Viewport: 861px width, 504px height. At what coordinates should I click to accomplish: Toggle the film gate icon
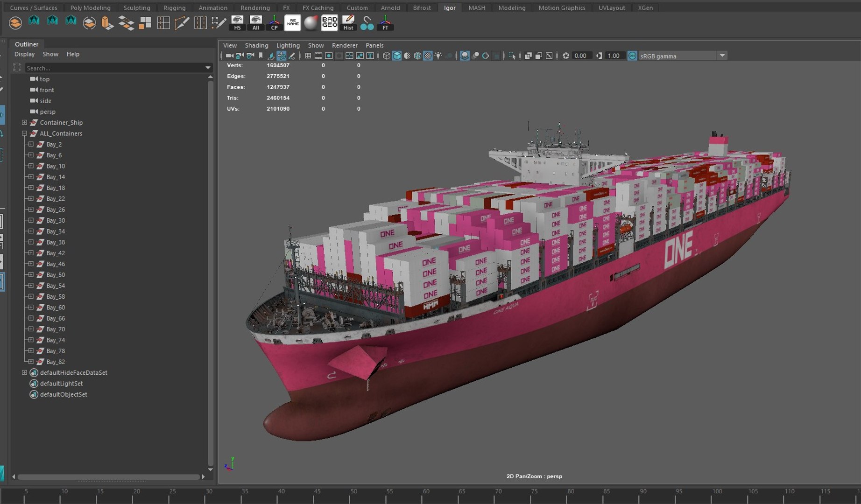[318, 56]
